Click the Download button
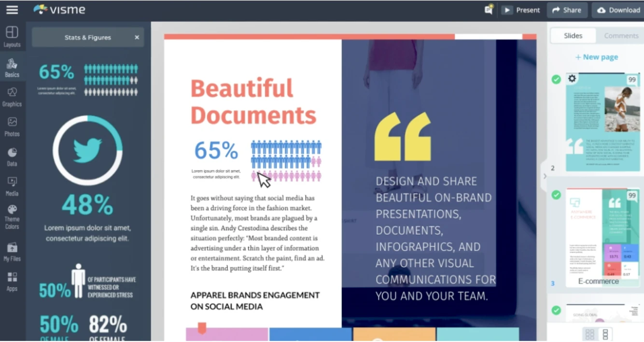644x342 pixels. coord(618,10)
